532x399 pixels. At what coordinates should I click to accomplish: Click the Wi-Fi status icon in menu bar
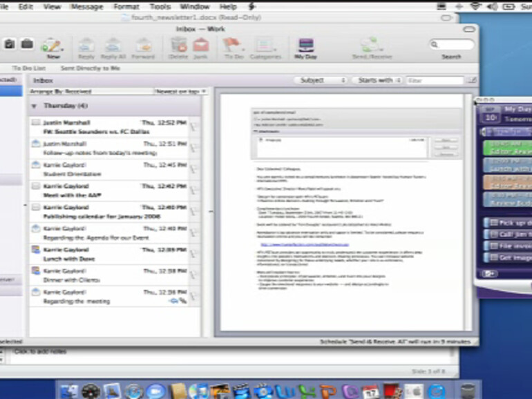pos(475,6)
